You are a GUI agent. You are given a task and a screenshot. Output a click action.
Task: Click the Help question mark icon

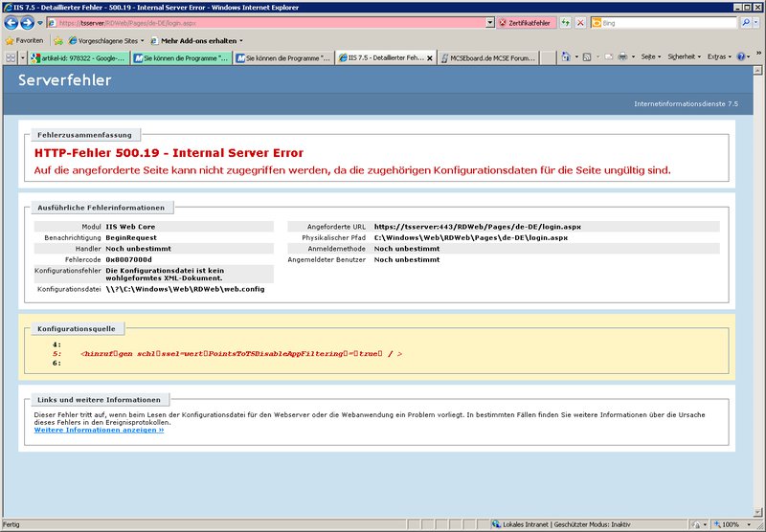click(741, 57)
